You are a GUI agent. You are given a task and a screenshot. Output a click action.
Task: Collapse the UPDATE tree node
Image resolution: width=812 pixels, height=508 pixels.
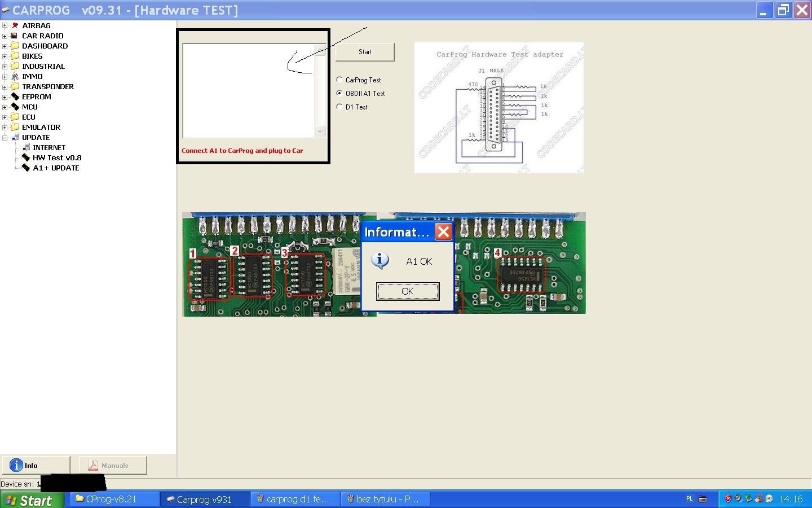5,137
